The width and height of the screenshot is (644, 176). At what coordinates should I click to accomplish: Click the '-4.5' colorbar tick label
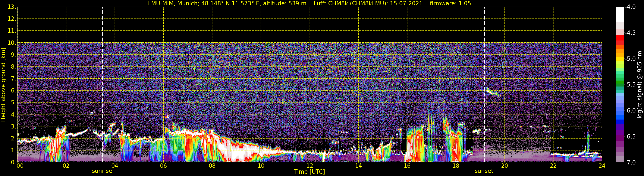(630, 33)
